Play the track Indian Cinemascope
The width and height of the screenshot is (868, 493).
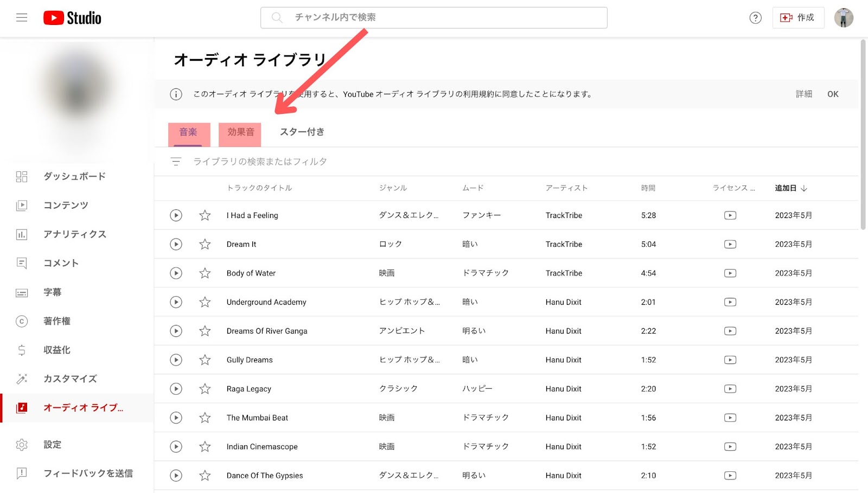(x=176, y=446)
